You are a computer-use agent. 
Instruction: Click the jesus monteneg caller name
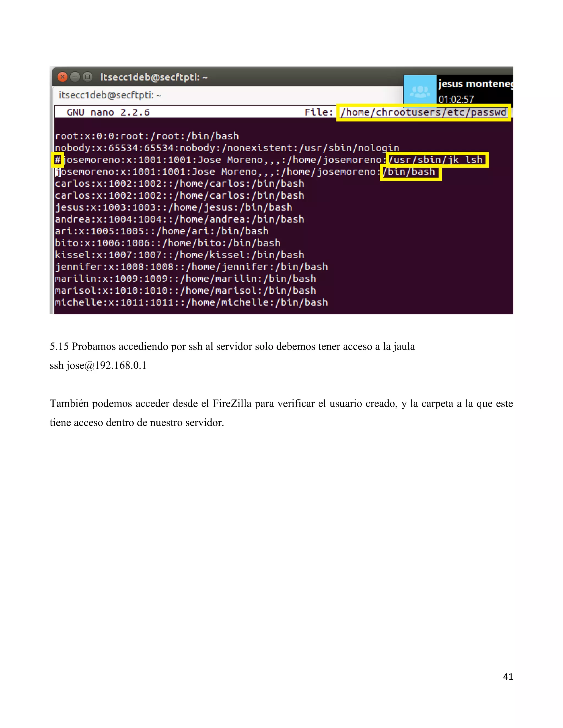[476, 84]
